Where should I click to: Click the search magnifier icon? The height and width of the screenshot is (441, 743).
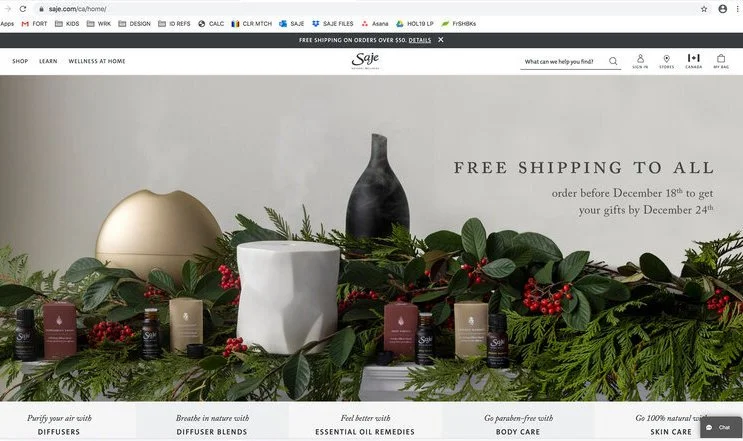[613, 61]
